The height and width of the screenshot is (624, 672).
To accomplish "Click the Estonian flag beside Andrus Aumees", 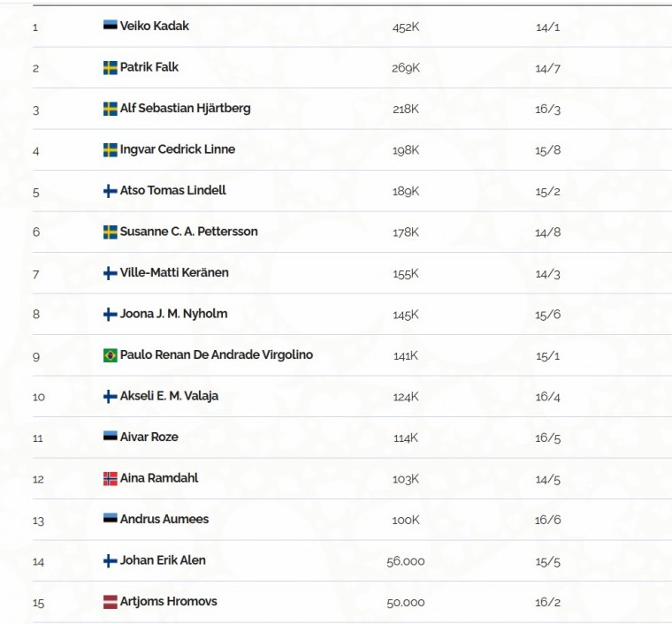I will click(110, 519).
